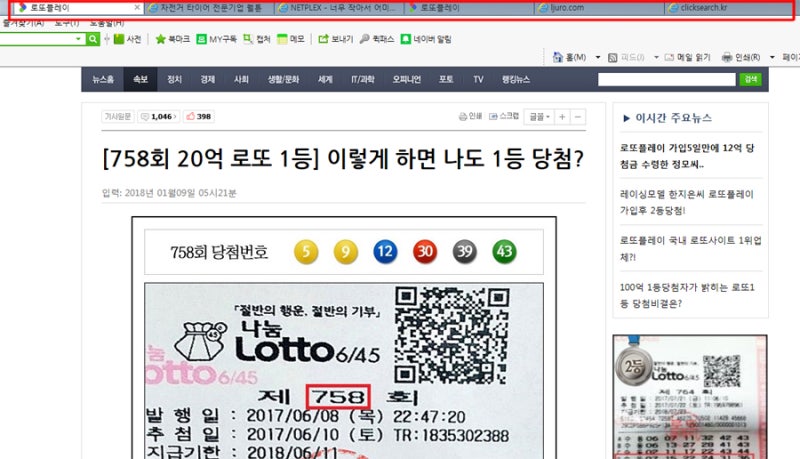Switch to the 자전거 타이어 전문기업 tab

tap(210, 8)
